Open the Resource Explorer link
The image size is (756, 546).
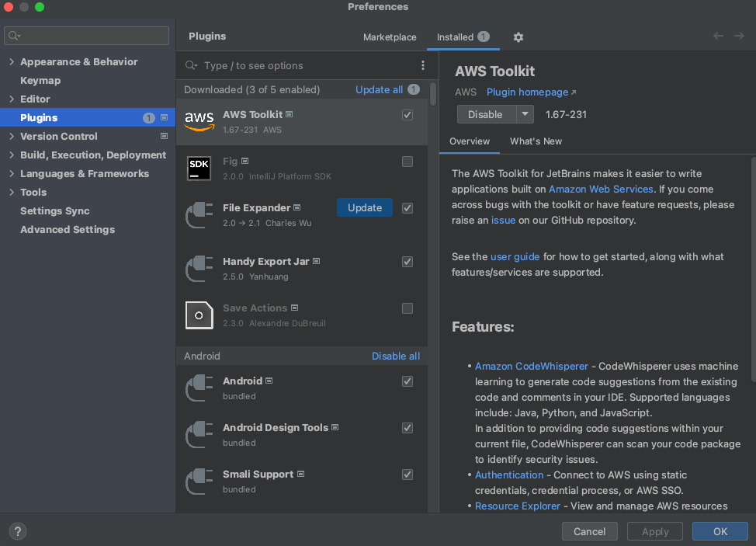coord(518,506)
